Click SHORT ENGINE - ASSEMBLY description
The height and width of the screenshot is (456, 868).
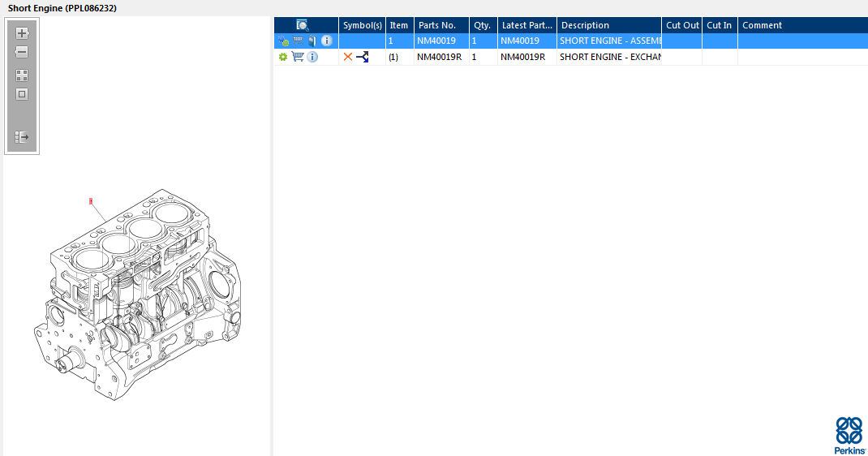(611, 41)
